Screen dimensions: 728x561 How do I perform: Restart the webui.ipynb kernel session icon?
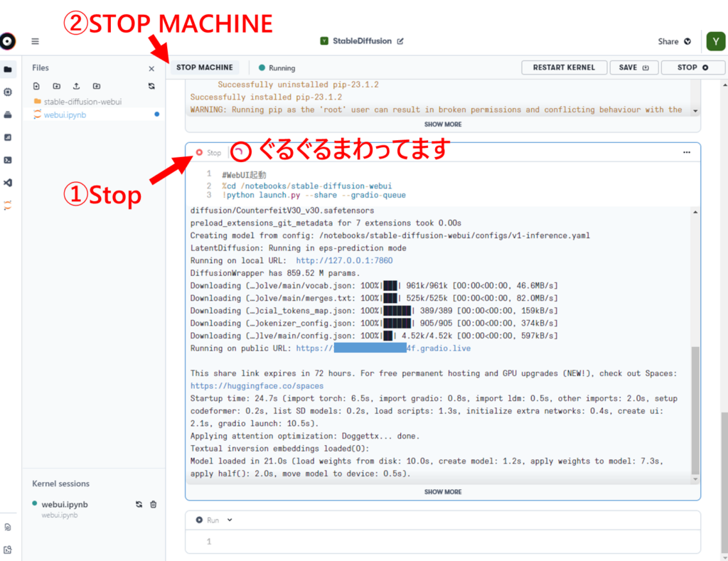click(139, 504)
